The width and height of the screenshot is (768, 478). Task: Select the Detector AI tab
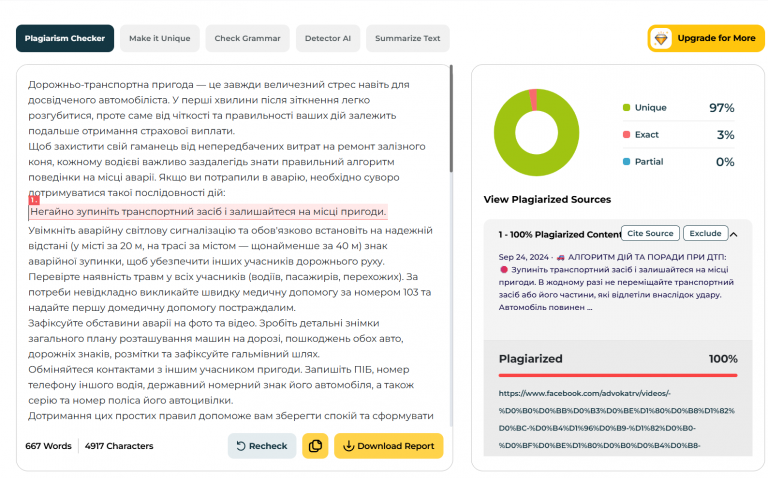(328, 38)
